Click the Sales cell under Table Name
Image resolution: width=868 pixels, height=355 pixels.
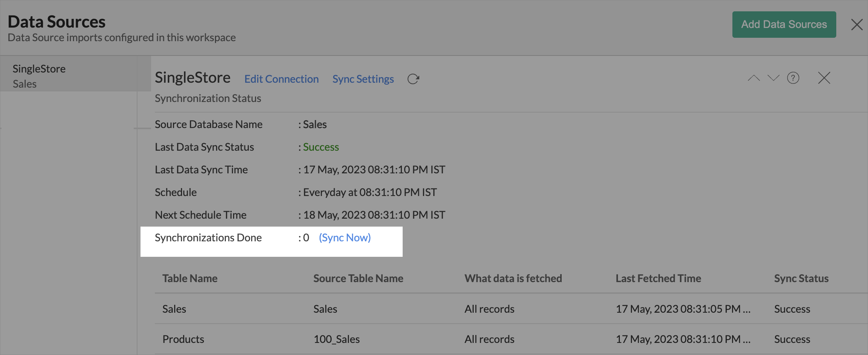pyautogui.click(x=174, y=309)
